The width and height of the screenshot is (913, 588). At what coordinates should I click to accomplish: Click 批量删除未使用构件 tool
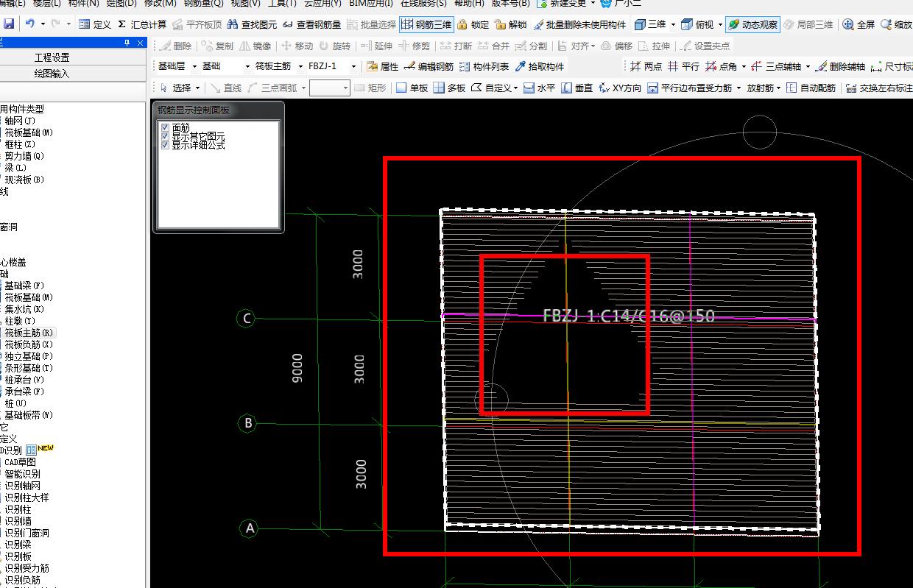point(579,24)
